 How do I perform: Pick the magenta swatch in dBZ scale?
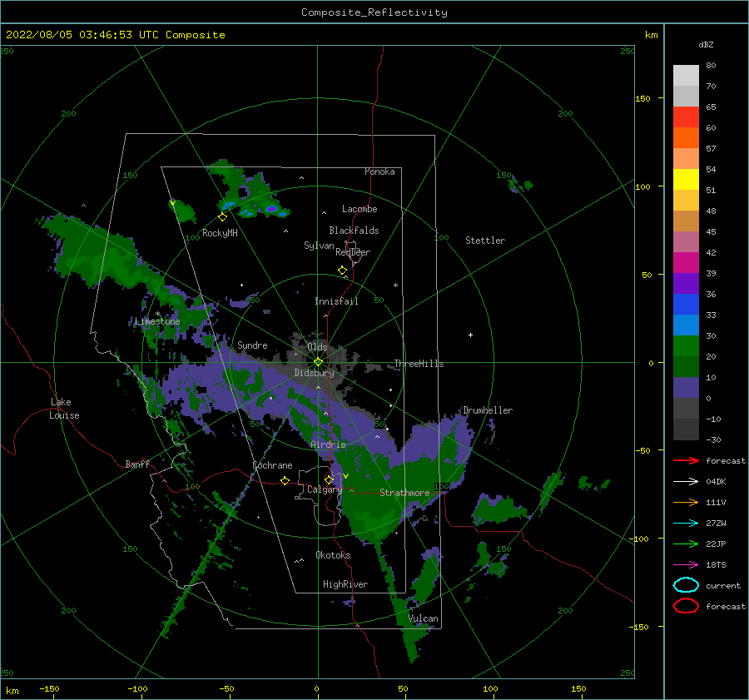pyautogui.click(x=686, y=262)
